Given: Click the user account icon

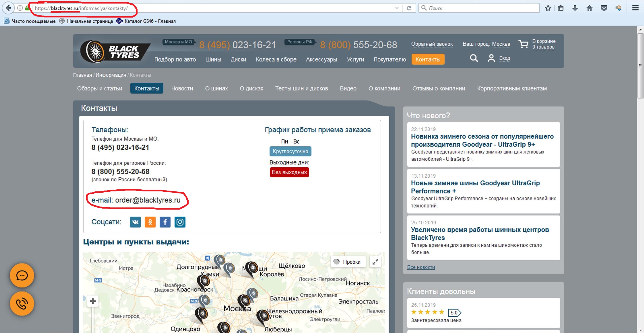Looking at the screenshot, I should coord(491,58).
